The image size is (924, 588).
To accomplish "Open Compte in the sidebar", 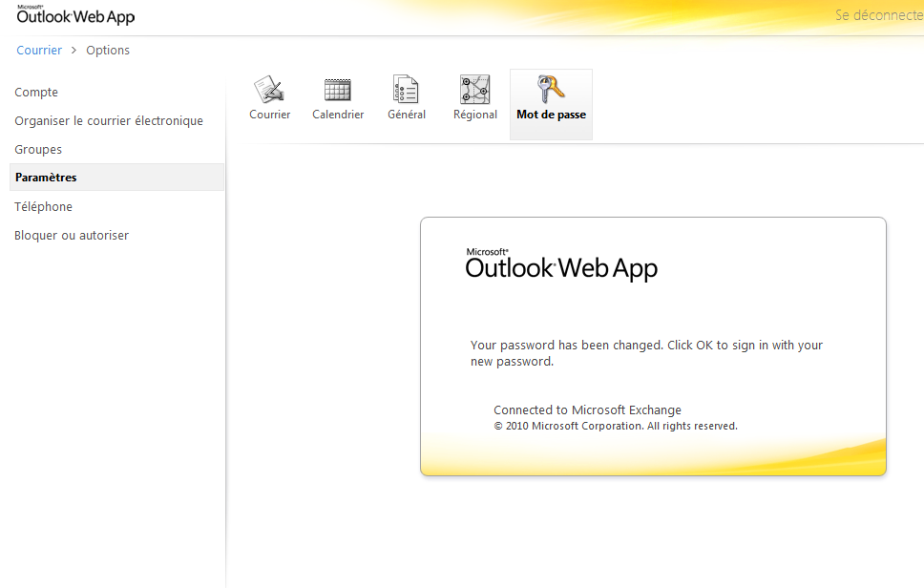I will (36, 93).
